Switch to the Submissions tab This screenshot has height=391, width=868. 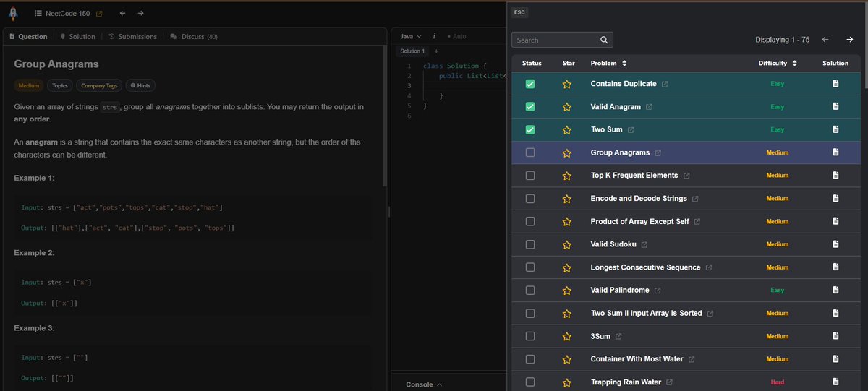132,36
